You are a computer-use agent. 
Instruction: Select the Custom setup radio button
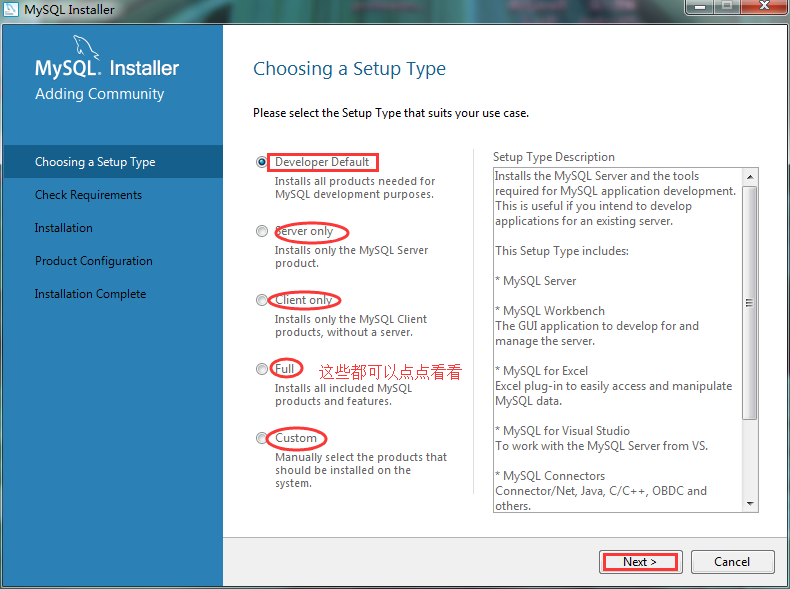(261, 438)
